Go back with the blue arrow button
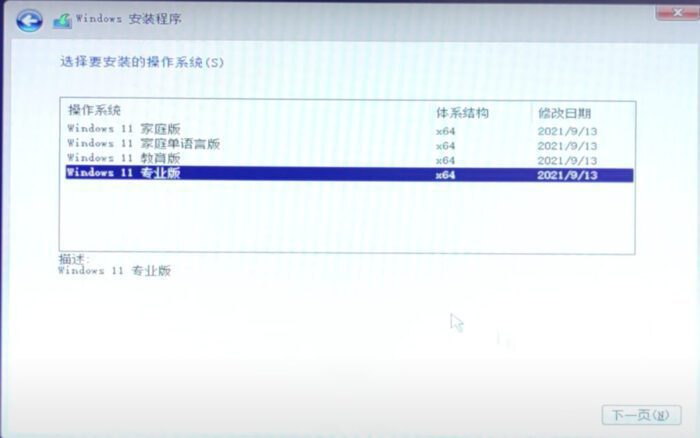Screen dimensions: 700x438 pyautogui.click(x=29, y=21)
